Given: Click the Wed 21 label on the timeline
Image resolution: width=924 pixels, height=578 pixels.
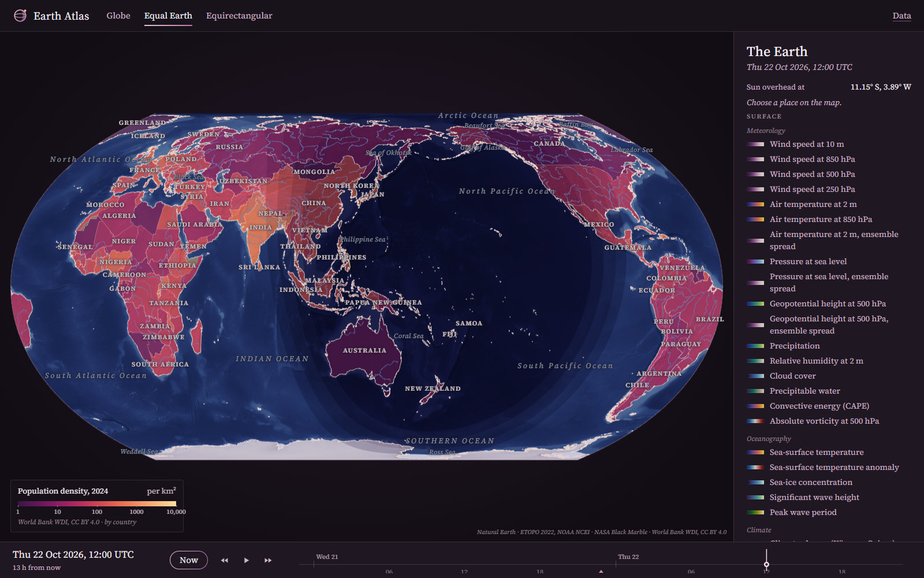Looking at the screenshot, I should [x=327, y=557].
